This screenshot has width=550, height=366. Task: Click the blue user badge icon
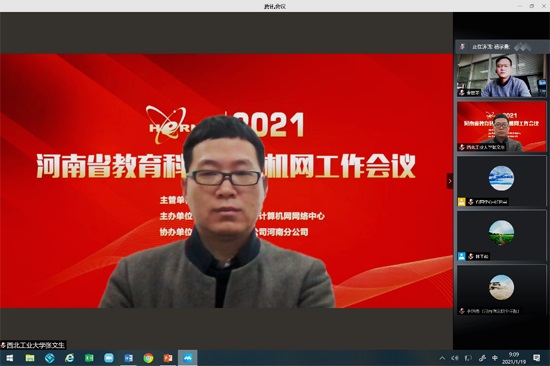pyautogui.click(x=462, y=256)
